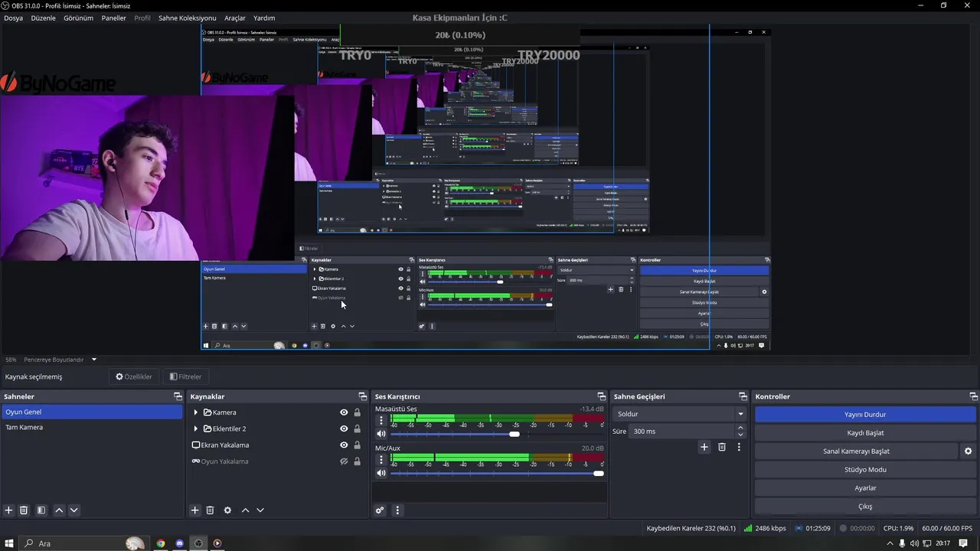
Task: Select the Tam Kamera scene
Action: [91, 427]
